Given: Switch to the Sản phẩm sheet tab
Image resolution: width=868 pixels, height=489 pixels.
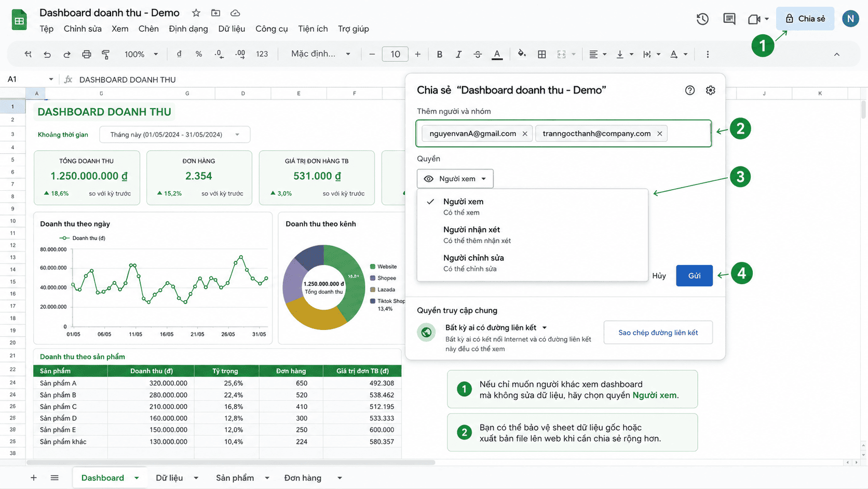Looking at the screenshot, I should (235, 478).
